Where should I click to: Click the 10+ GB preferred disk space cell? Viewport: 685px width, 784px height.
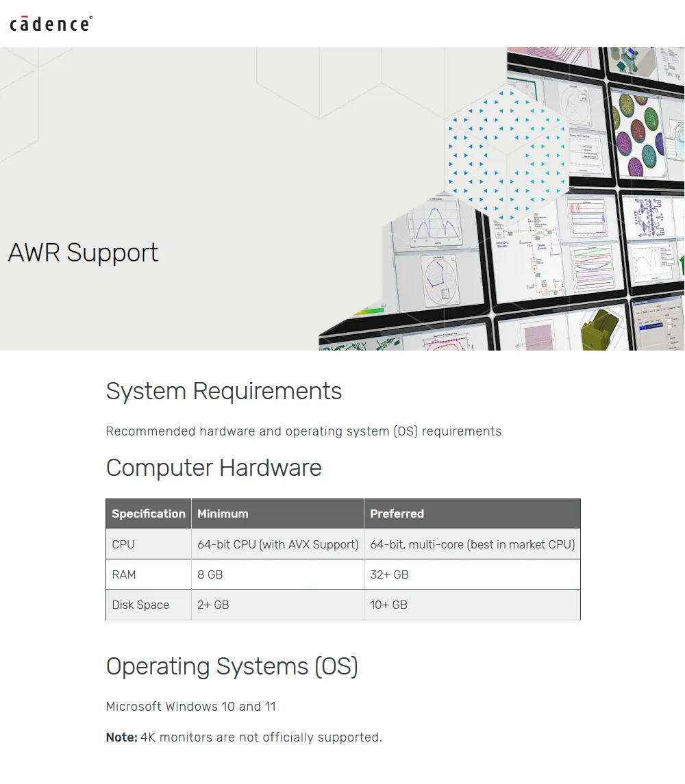[x=388, y=605]
